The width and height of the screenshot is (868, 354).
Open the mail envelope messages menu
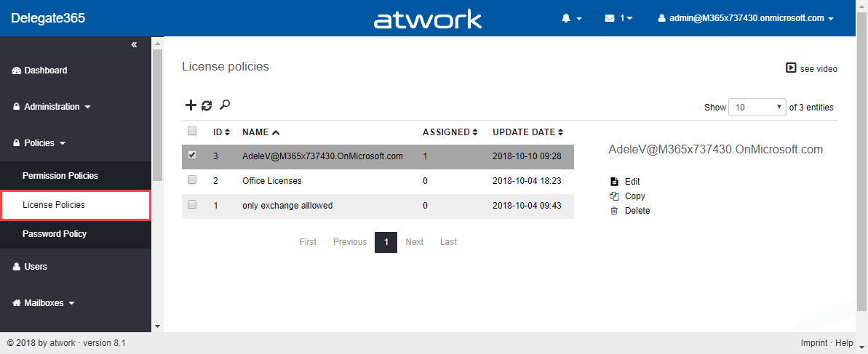pos(610,18)
